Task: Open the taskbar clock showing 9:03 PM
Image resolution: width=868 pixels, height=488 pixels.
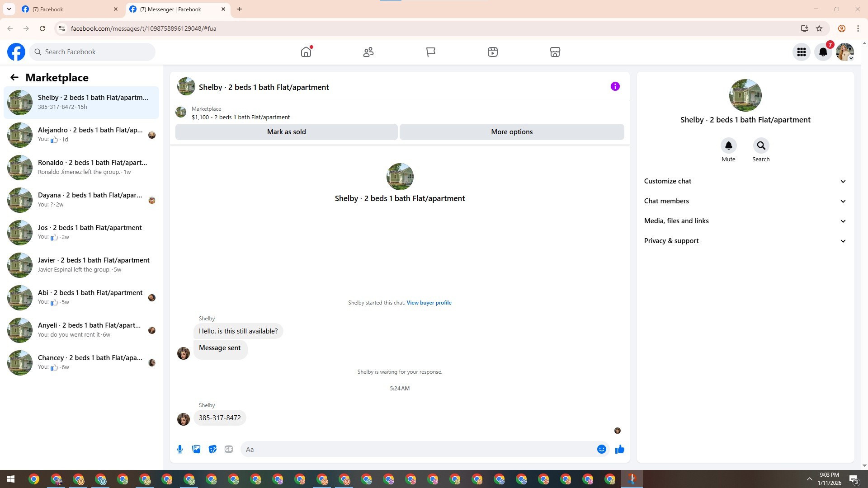Action: [x=830, y=479]
